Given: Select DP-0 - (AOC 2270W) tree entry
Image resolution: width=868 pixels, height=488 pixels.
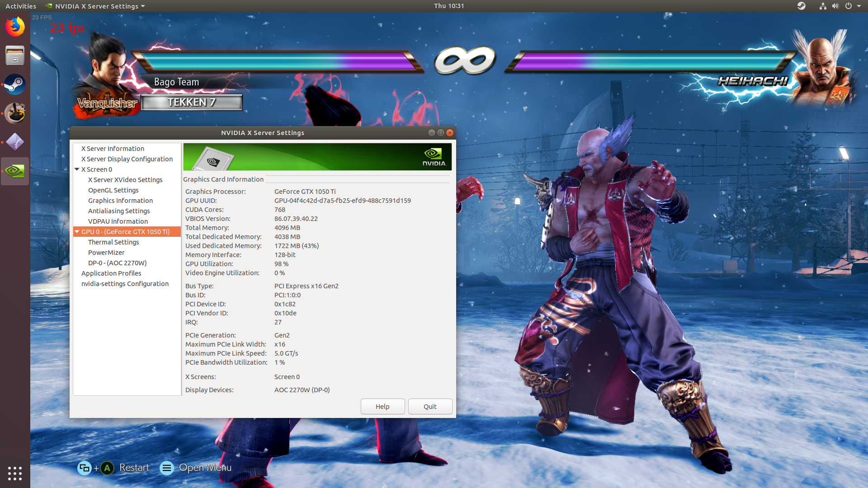Looking at the screenshot, I should (118, 263).
